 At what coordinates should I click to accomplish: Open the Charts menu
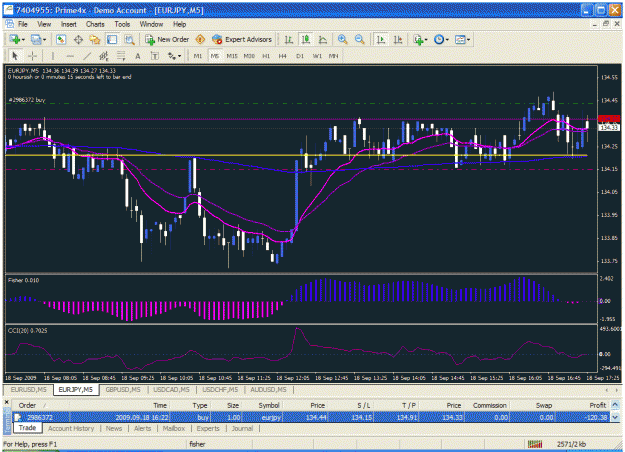(x=95, y=24)
